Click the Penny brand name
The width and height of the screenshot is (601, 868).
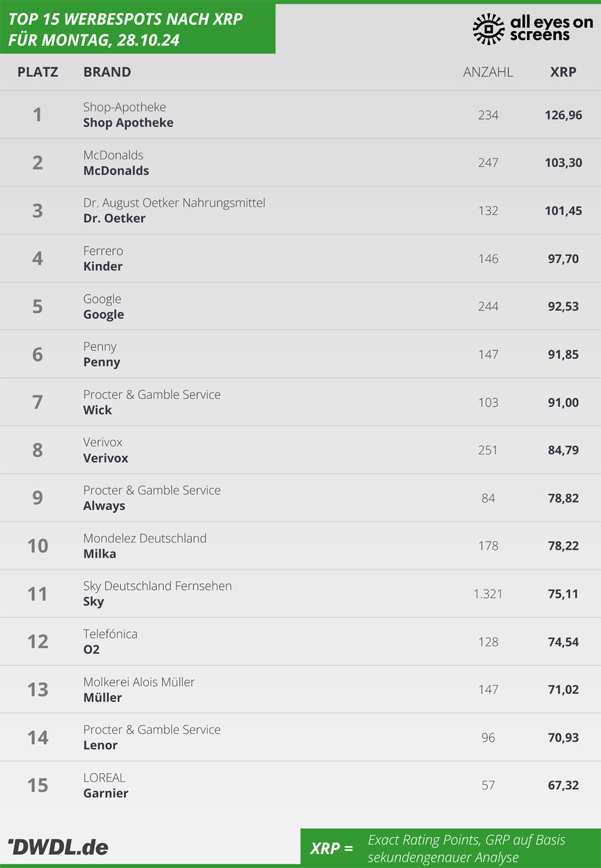pyautogui.click(x=102, y=362)
